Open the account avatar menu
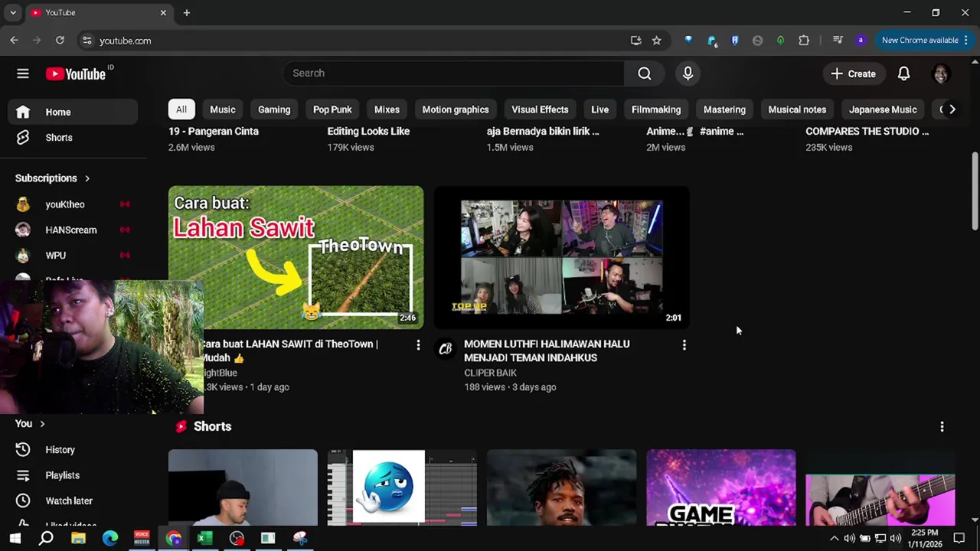 coord(941,73)
